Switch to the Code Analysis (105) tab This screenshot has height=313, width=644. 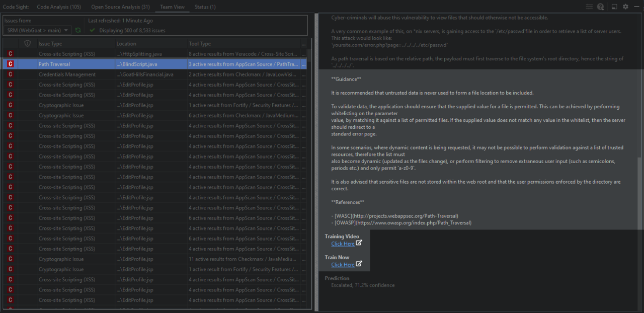[58, 7]
